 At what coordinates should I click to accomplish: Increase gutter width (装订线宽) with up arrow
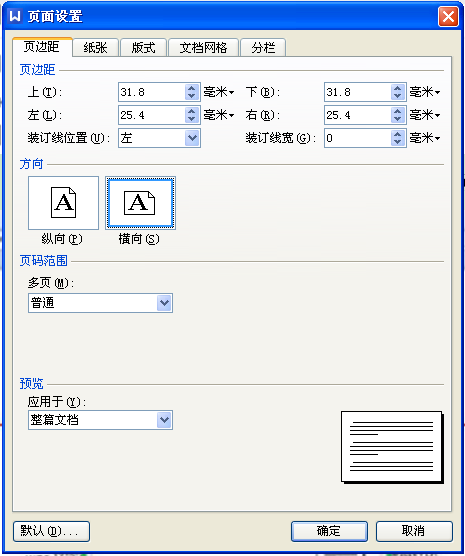(398, 134)
